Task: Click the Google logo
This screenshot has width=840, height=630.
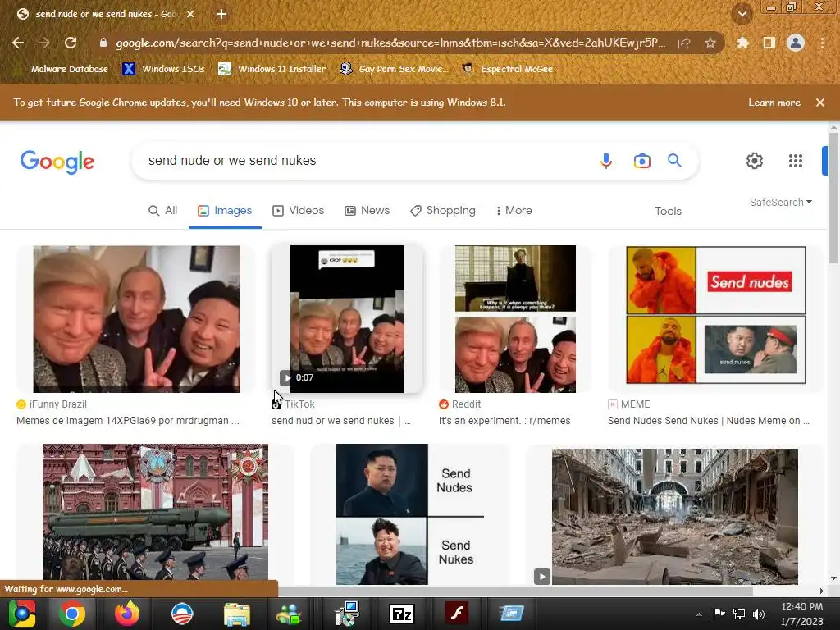Action: coord(57,162)
